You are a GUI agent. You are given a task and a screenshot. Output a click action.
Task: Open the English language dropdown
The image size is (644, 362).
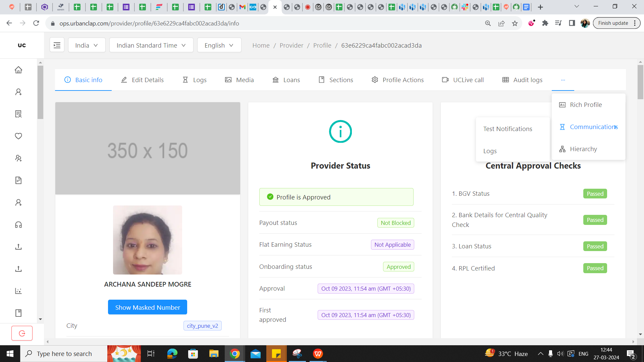tap(219, 45)
